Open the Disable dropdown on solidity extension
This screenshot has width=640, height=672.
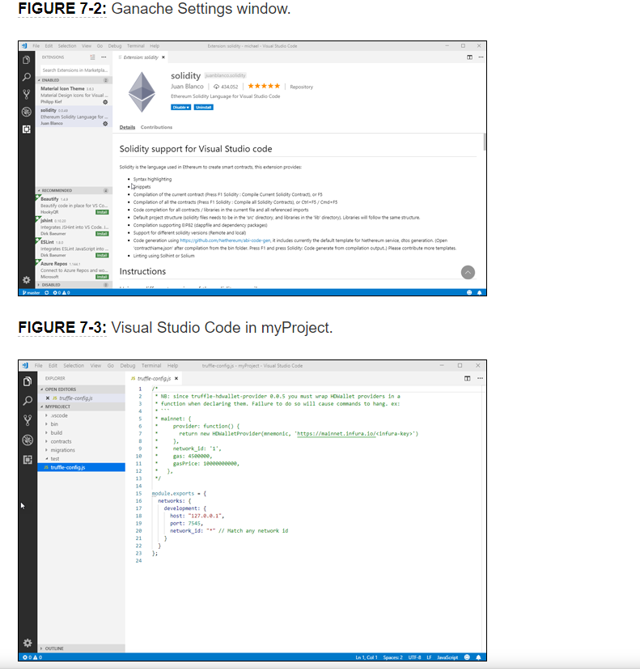point(180,107)
